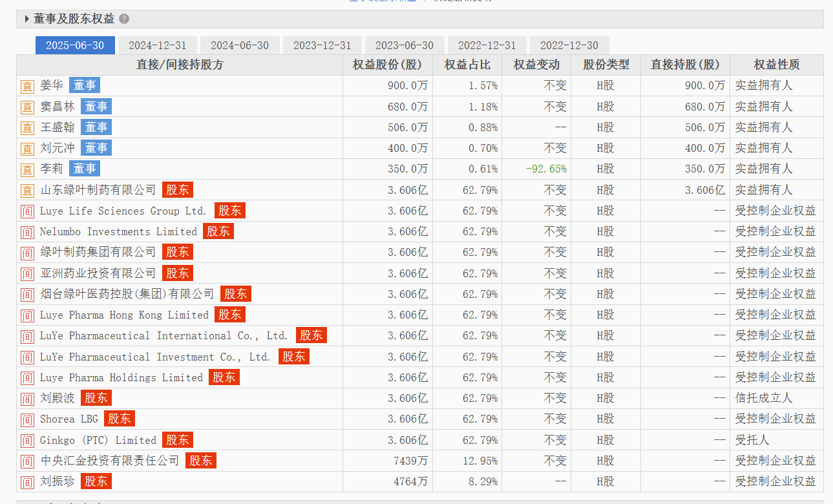
Task: Click the name 王盛翰
Action: (x=58, y=127)
